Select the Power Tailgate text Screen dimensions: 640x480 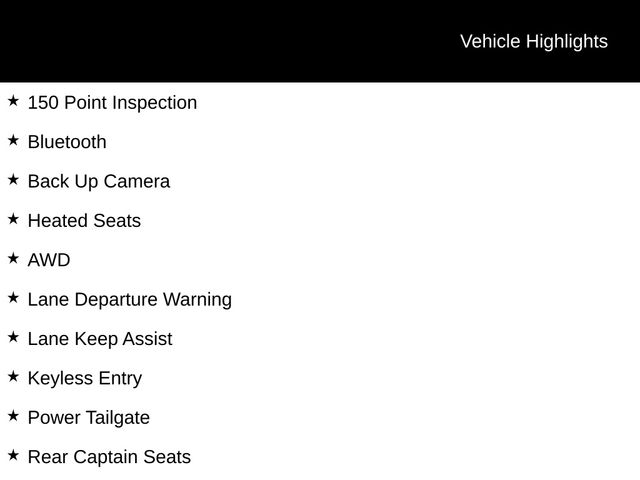pyautogui.click(x=89, y=418)
